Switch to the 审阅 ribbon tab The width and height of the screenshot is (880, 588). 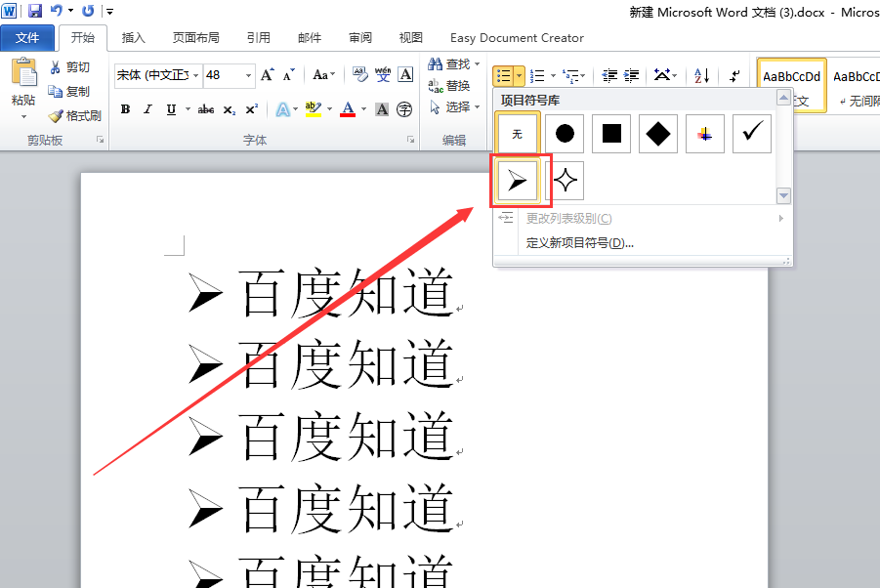tap(360, 37)
